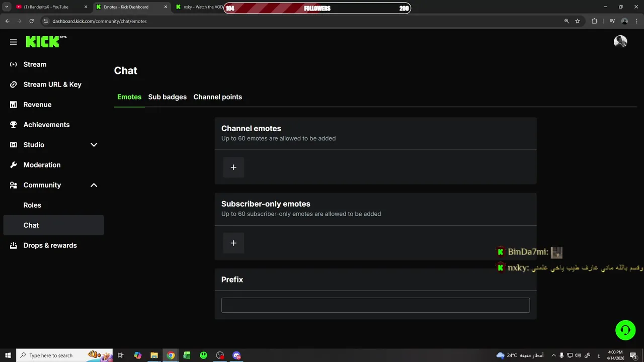Screen dimensions: 644x362
Task: Open Excel from the taskbar
Action: coord(187,355)
